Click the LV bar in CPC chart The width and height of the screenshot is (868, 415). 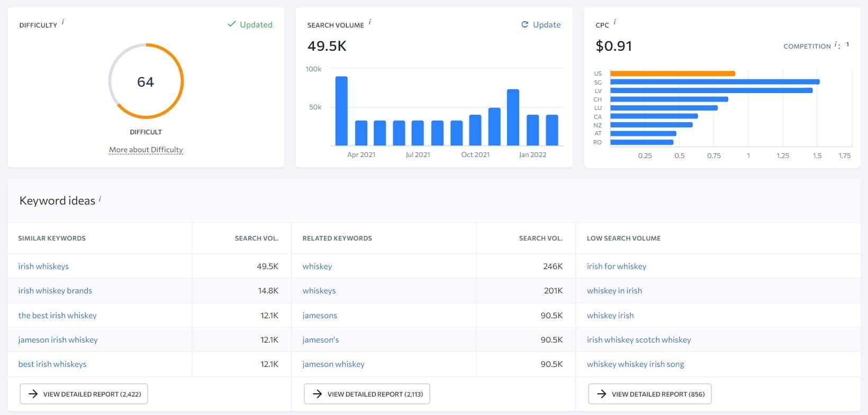(x=711, y=90)
